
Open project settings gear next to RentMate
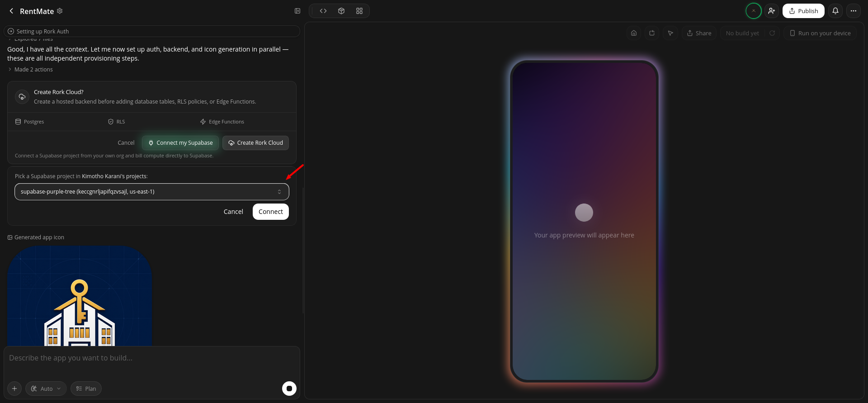pyautogui.click(x=60, y=11)
